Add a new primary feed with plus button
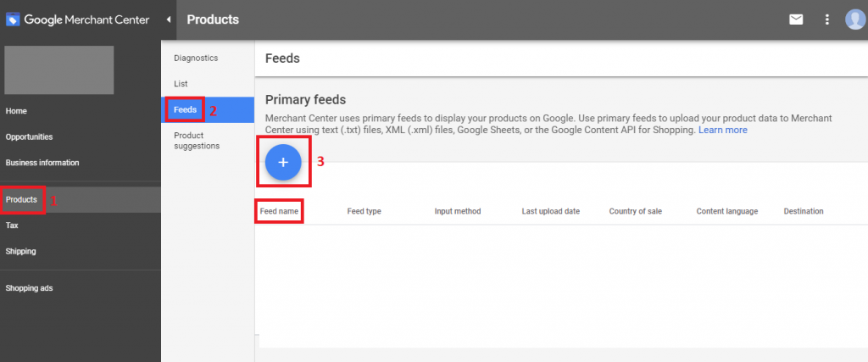The image size is (868, 362). tap(283, 162)
